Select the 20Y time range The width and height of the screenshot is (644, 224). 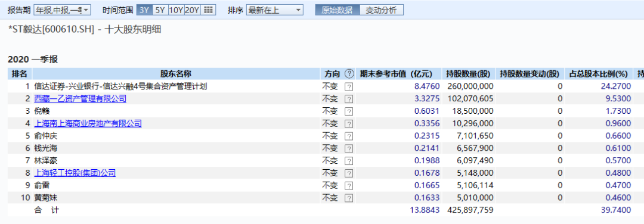click(x=192, y=10)
